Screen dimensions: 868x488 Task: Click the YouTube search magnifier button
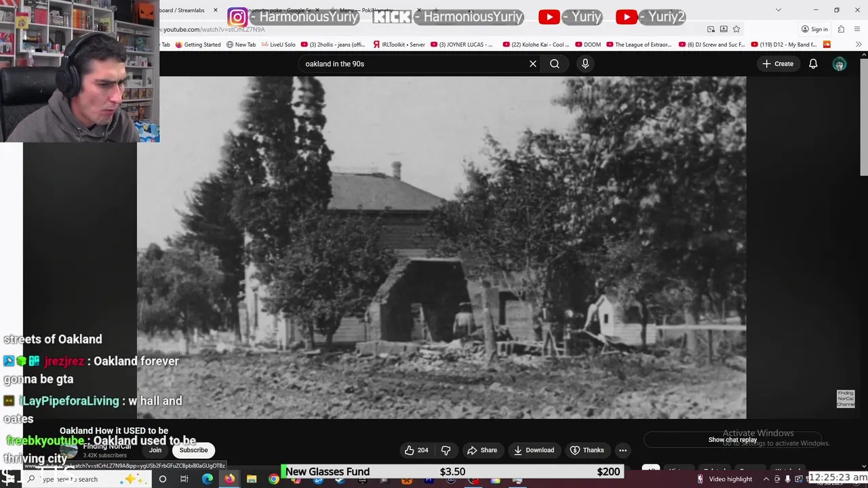point(555,64)
